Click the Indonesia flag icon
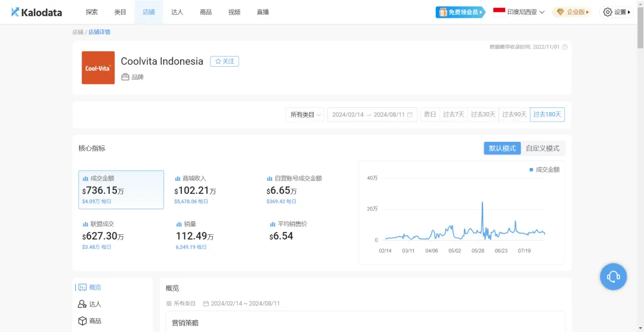Screen dimensions: 644x332 pyautogui.click(x=499, y=12)
